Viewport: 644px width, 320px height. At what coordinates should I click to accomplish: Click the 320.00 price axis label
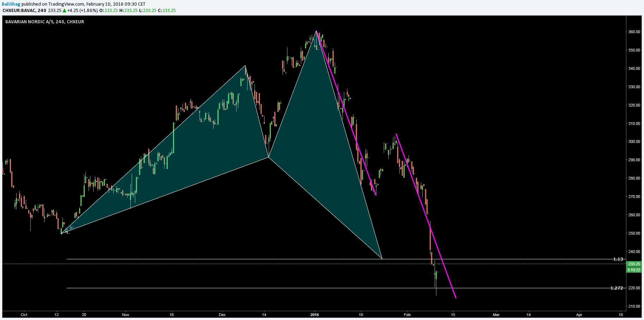click(x=634, y=105)
